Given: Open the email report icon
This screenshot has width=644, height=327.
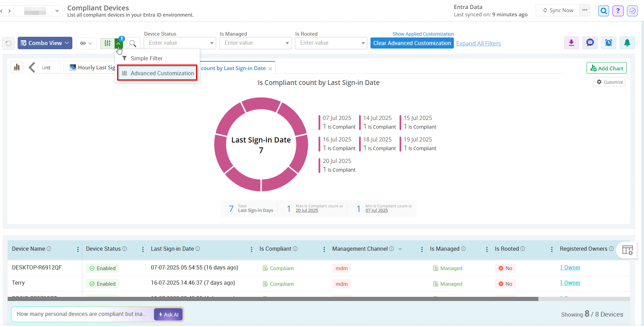Looking at the screenshot, I should [590, 43].
